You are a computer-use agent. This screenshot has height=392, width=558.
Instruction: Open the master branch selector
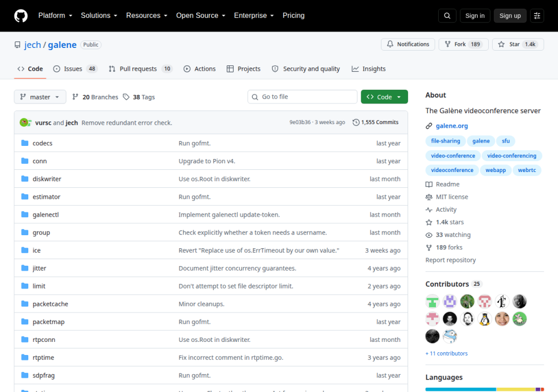(x=40, y=97)
